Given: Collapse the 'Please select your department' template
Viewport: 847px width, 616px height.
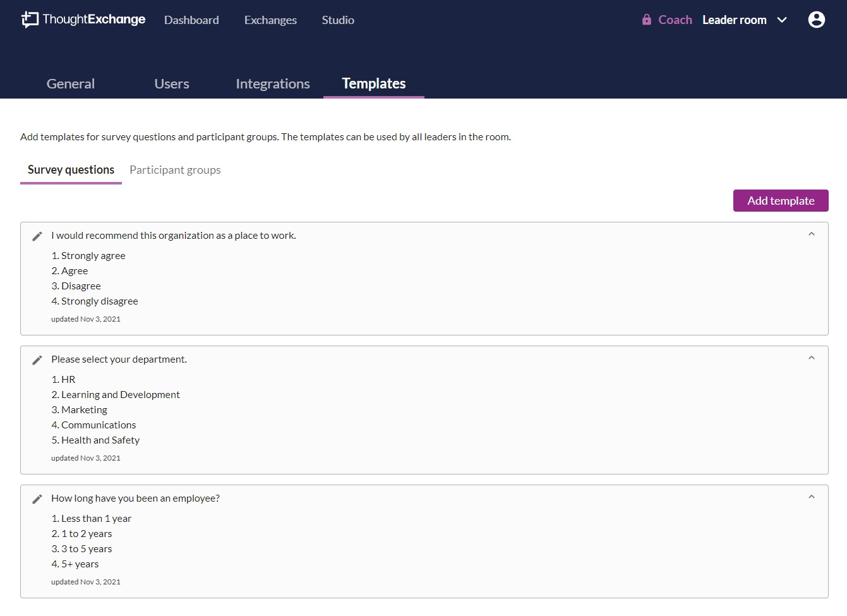Looking at the screenshot, I should (x=812, y=358).
